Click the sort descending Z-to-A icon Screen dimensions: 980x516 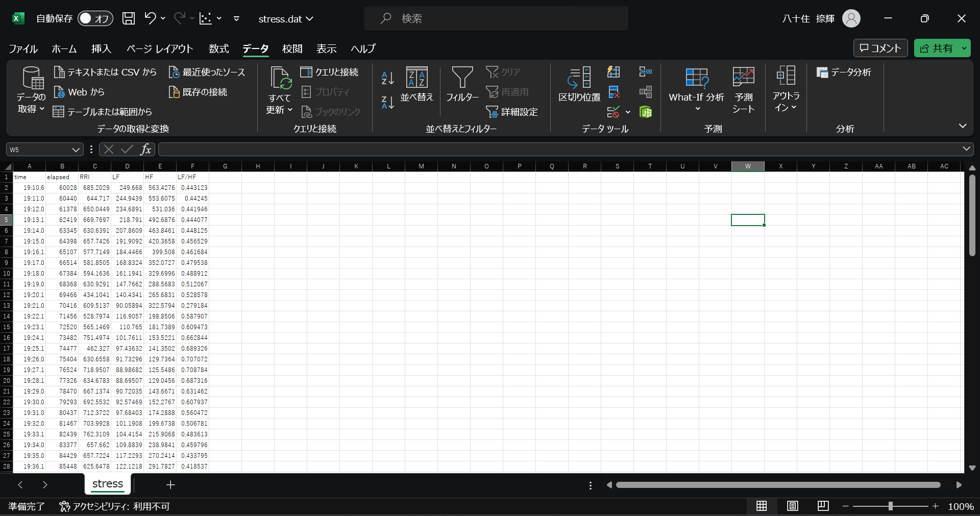pyautogui.click(x=387, y=103)
